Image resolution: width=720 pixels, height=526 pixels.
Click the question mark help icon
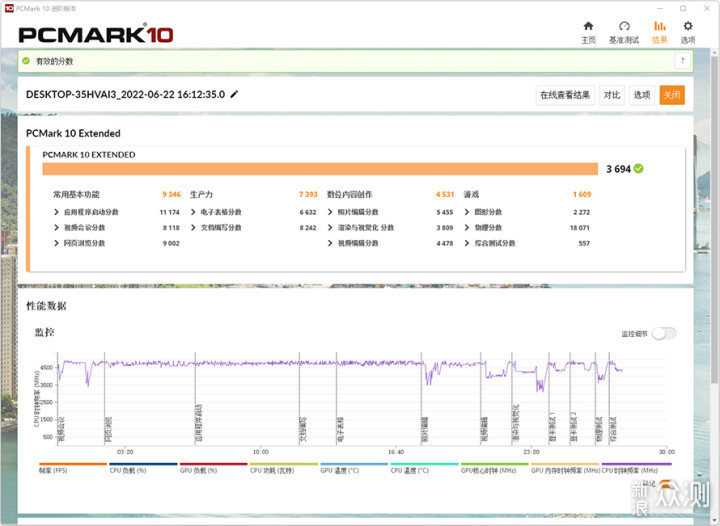coord(682,61)
